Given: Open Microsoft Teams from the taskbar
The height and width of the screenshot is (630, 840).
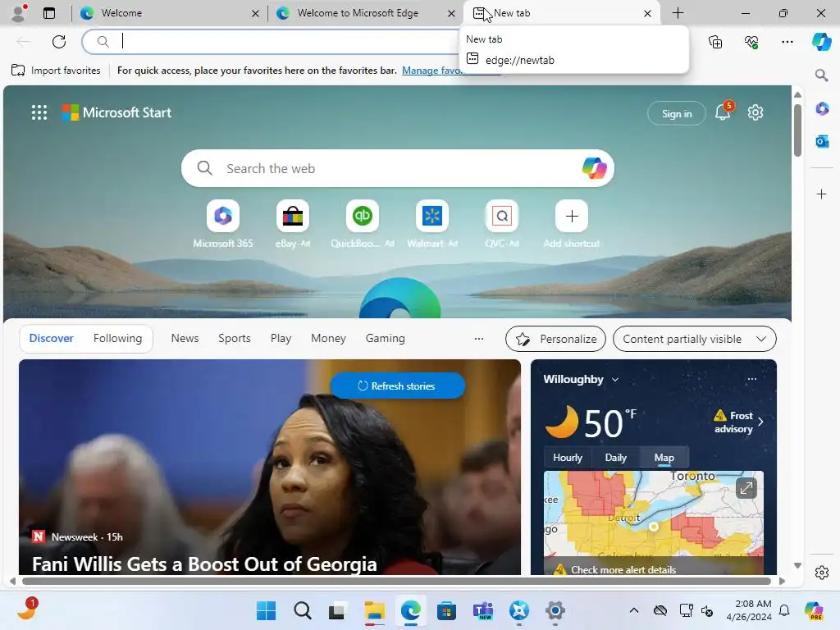Looking at the screenshot, I should [x=482, y=610].
